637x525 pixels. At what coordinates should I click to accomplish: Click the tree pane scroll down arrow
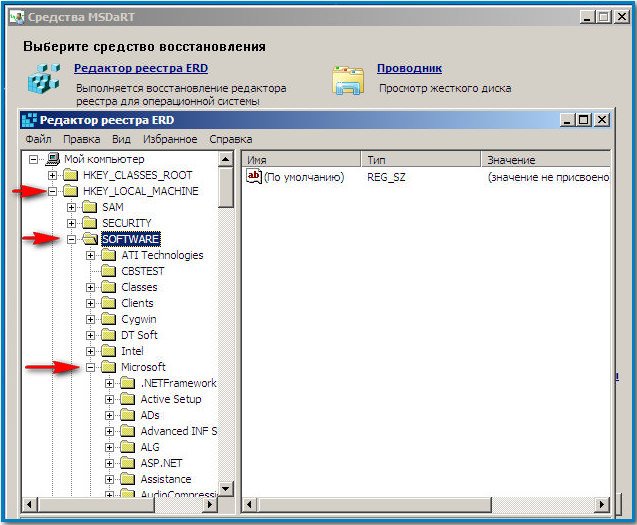point(226,488)
